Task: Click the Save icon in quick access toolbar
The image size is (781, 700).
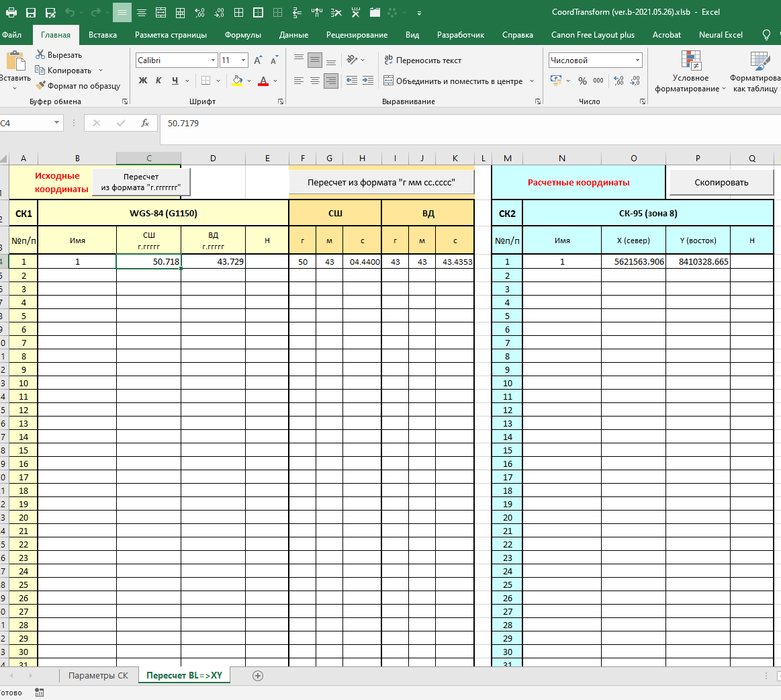Action: (31, 13)
